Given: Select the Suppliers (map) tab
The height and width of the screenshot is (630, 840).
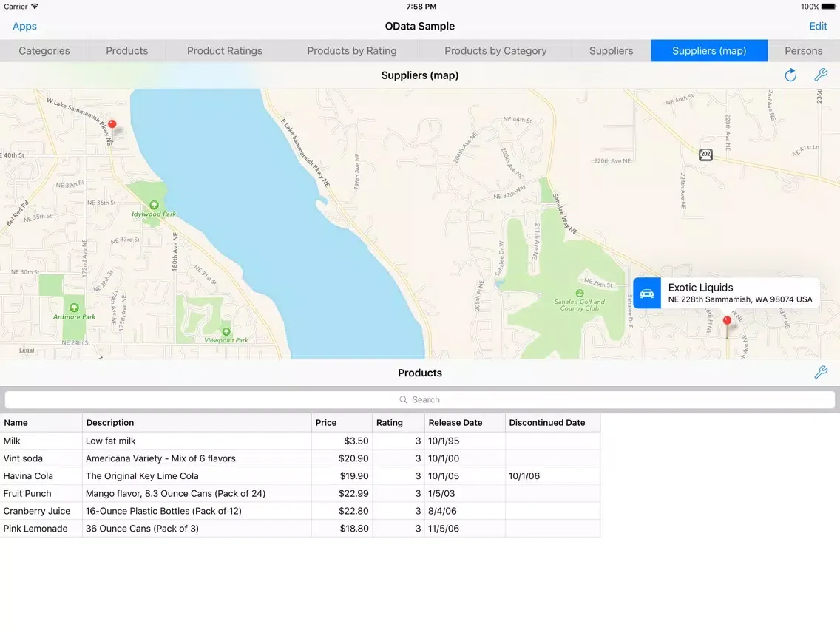Looking at the screenshot, I should (709, 51).
